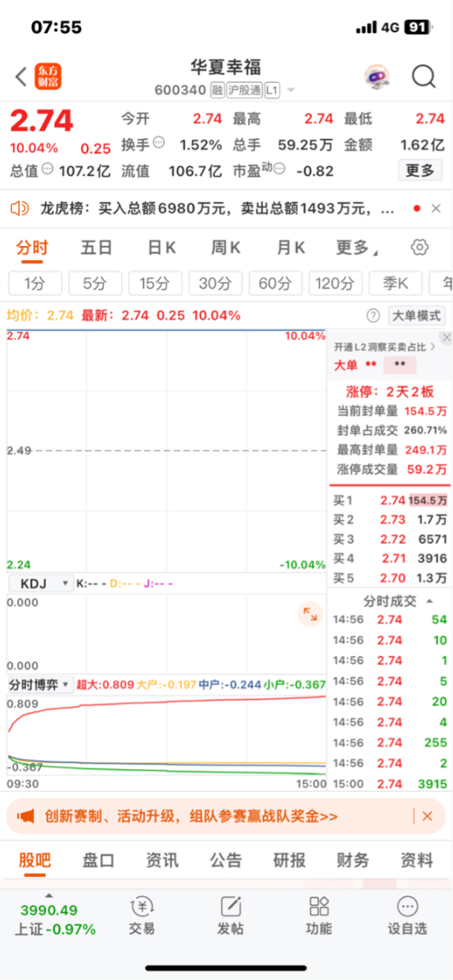The height and width of the screenshot is (980, 453).
Task: Switch to the 股吧 tab
Action: click(x=35, y=860)
